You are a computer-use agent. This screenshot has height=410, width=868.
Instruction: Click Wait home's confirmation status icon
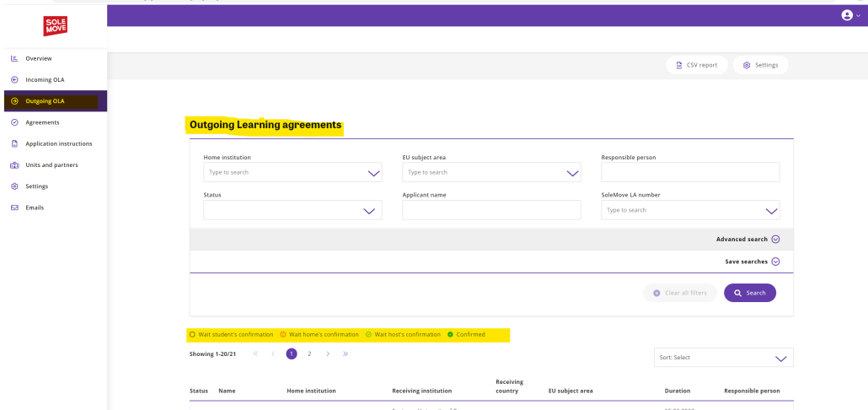click(x=283, y=335)
